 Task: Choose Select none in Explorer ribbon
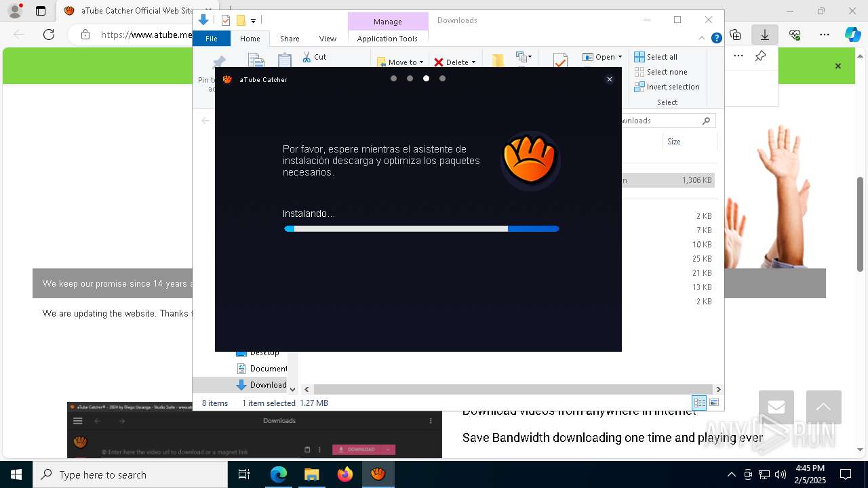point(661,72)
